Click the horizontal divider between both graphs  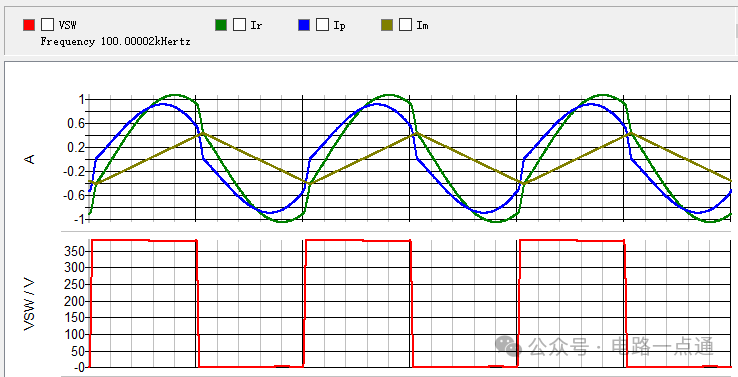point(399,231)
